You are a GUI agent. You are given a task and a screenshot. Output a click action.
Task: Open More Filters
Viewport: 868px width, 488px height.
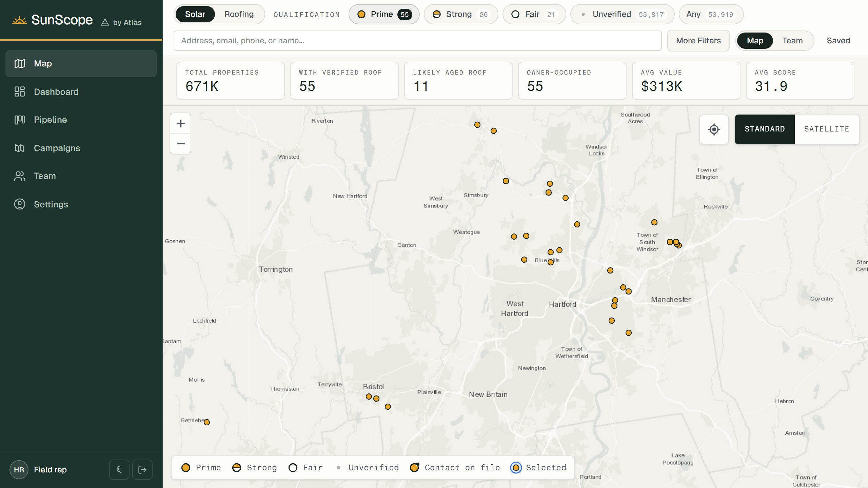pyautogui.click(x=698, y=41)
